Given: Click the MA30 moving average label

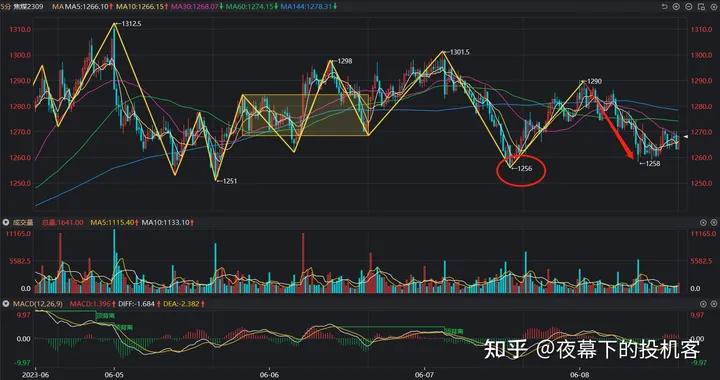Looking at the screenshot, I should [194, 7].
